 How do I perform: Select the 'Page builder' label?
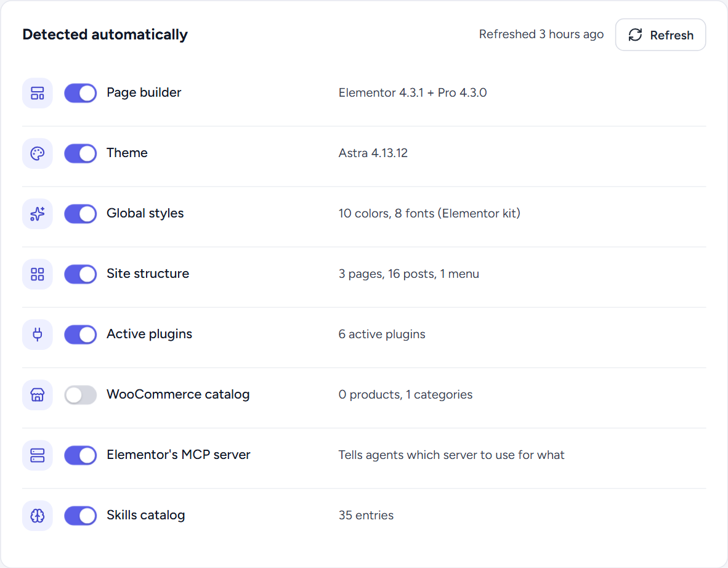(x=144, y=92)
